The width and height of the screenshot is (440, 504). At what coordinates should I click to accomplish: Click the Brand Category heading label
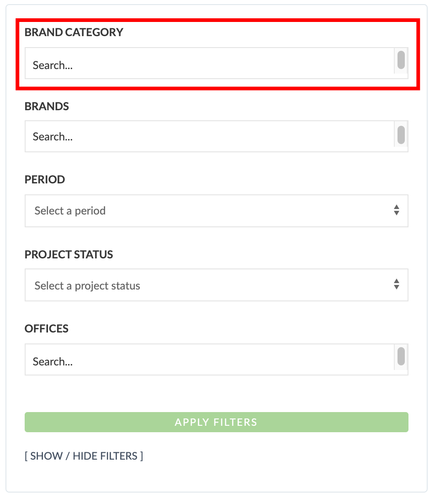(x=74, y=32)
